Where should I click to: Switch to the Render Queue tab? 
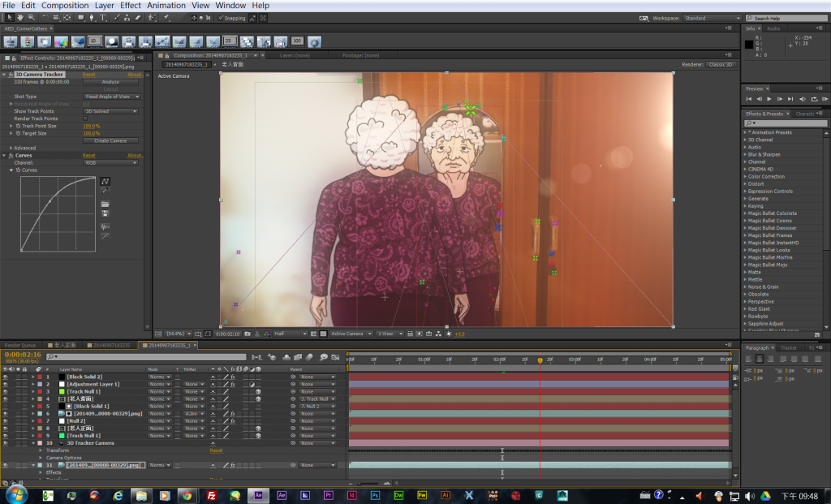21,345
